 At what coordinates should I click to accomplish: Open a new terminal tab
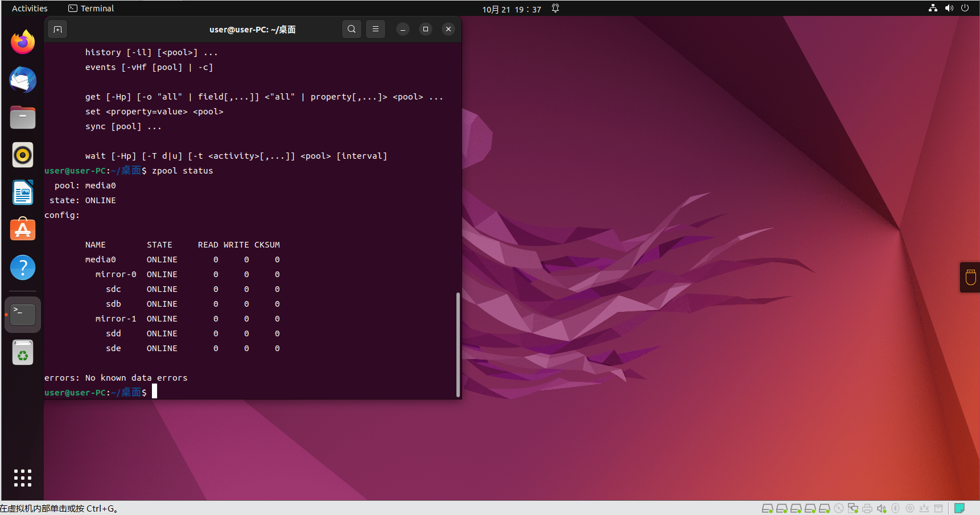58,29
